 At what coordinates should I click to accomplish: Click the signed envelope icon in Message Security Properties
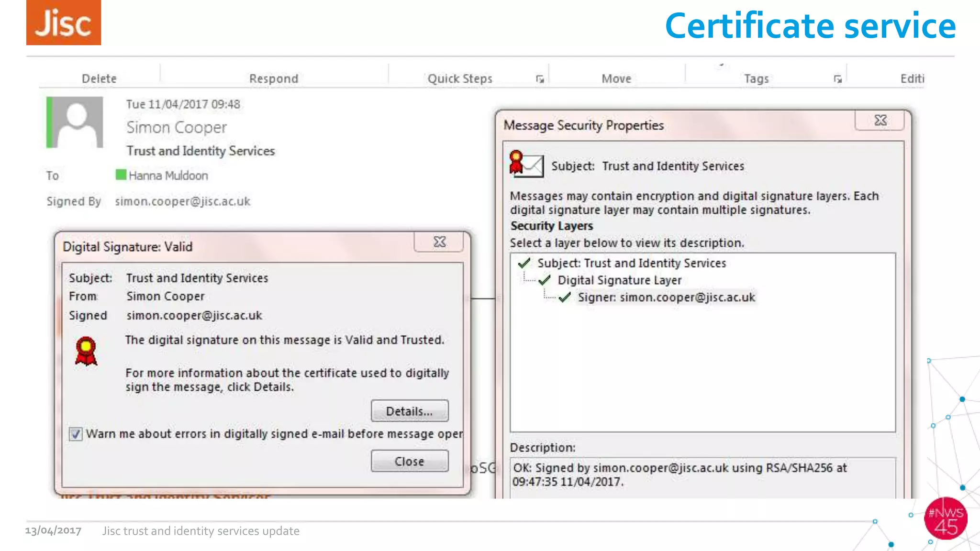[526, 164]
